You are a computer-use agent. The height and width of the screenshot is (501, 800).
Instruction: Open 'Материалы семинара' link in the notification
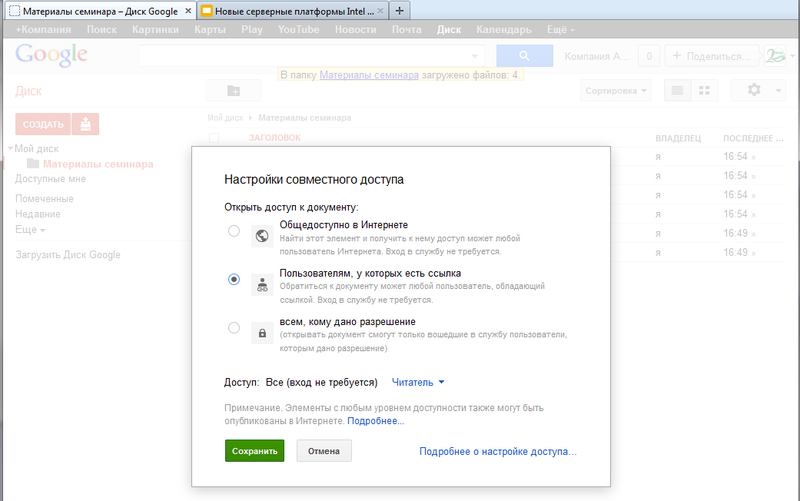[369, 75]
